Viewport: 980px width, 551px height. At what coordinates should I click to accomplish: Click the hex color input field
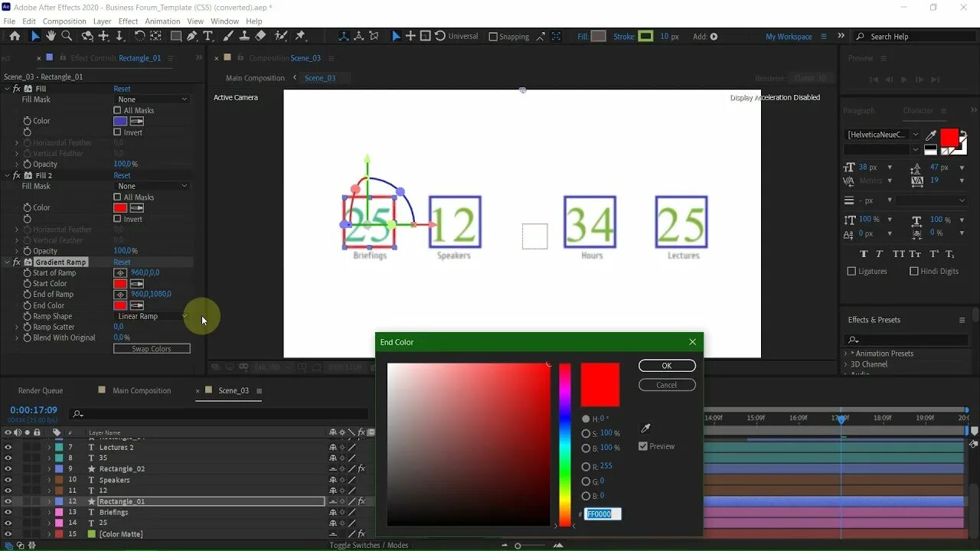[603, 514]
